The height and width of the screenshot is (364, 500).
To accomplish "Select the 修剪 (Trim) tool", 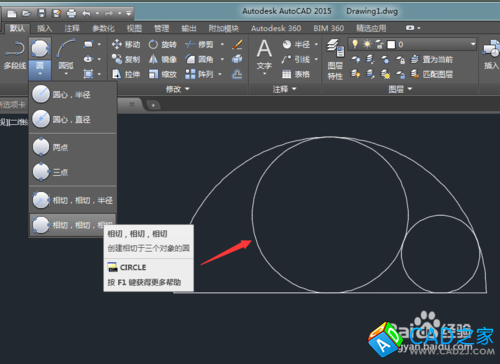I will click(199, 44).
